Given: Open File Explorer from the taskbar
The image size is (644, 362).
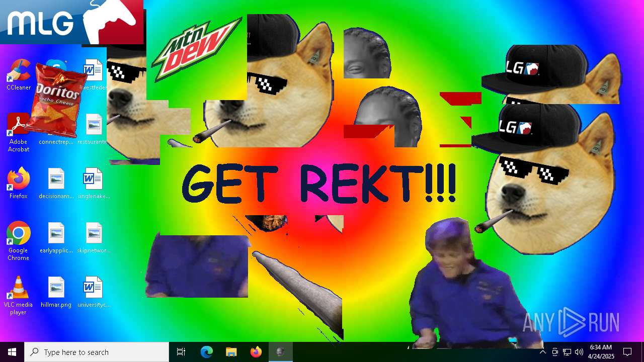Looking at the screenshot, I should tap(231, 352).
